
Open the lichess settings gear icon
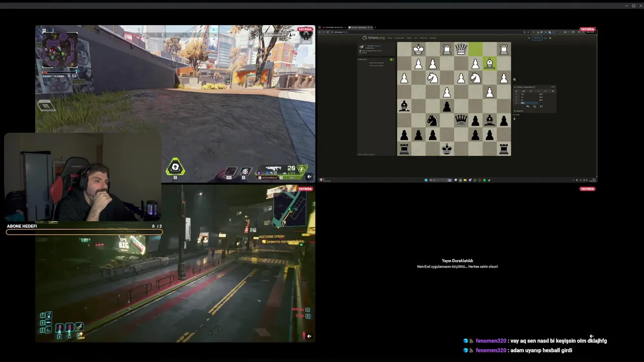tap(550, 38)
